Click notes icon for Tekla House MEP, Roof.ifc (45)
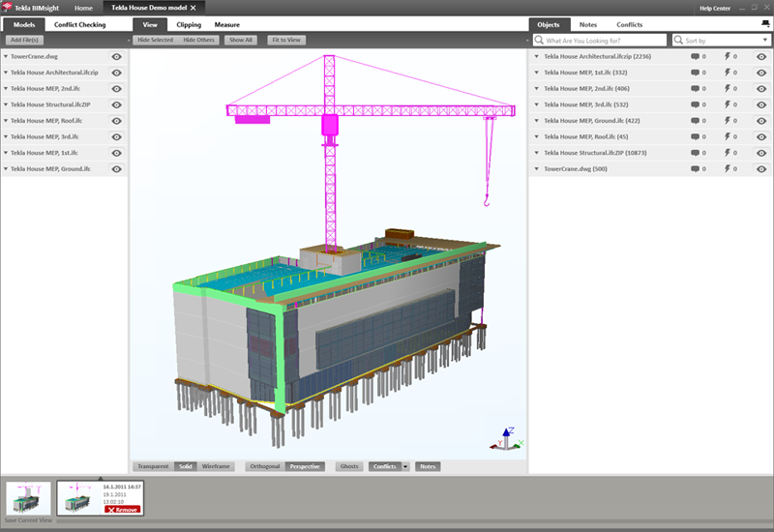The width and height of the screenshot is (774, 532). click(x=695, y=136)
